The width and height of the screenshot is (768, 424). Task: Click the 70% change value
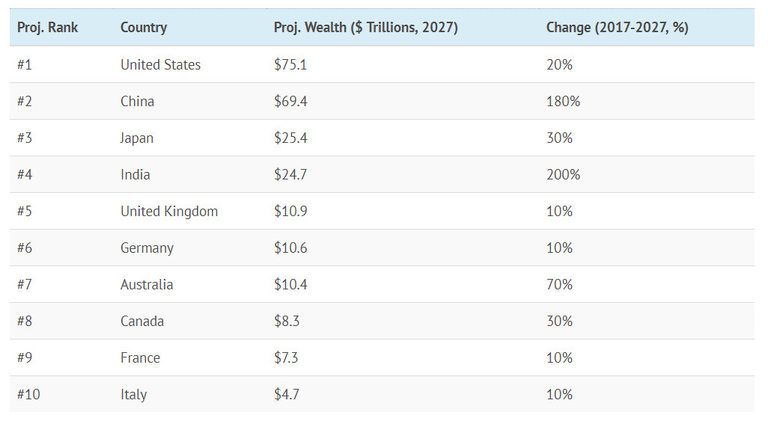559,285
